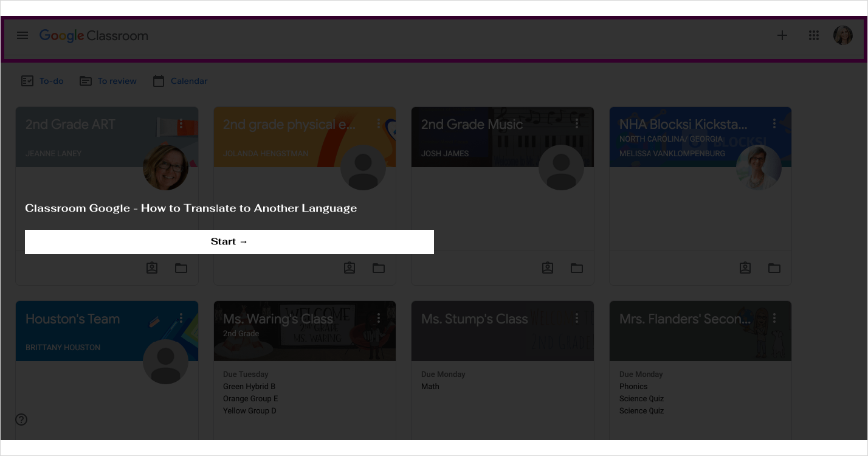
Task: Click the Math assignment in Ms. Stump's Class
Action: (x=430, y=386)
